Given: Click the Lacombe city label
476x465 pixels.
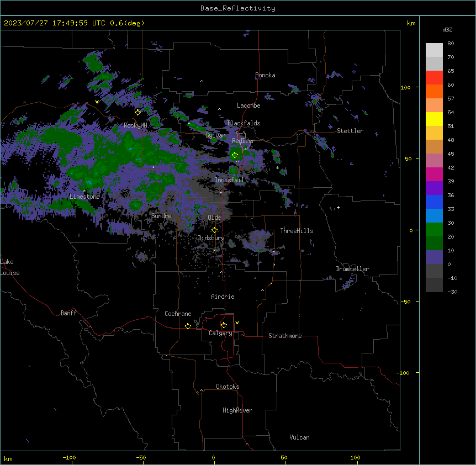Looking at the screenshot, I should click(248, 105).
